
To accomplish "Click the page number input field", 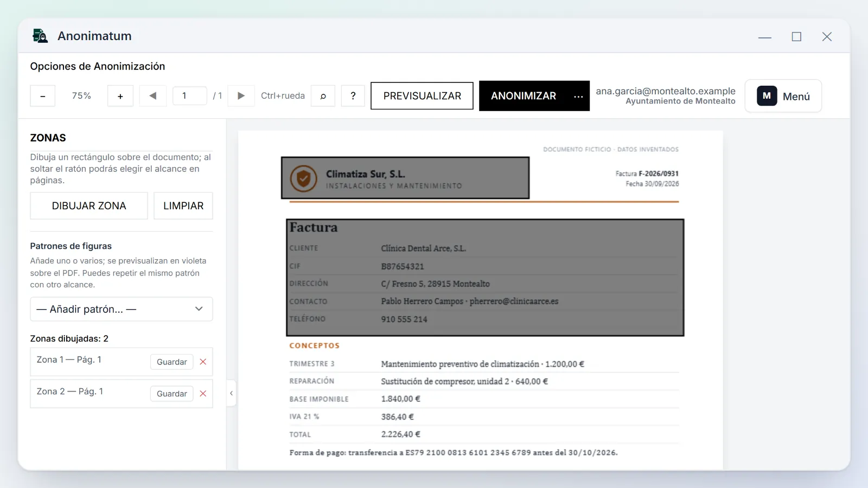I will tap(189, 96).
